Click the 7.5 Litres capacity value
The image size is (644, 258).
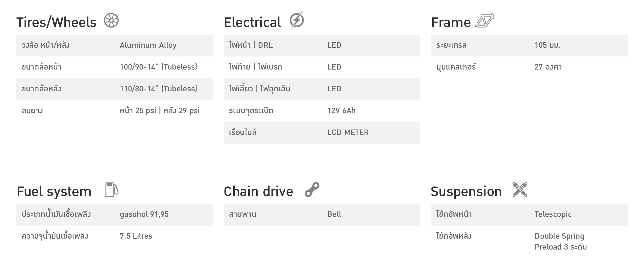click(x=136, y=236)
